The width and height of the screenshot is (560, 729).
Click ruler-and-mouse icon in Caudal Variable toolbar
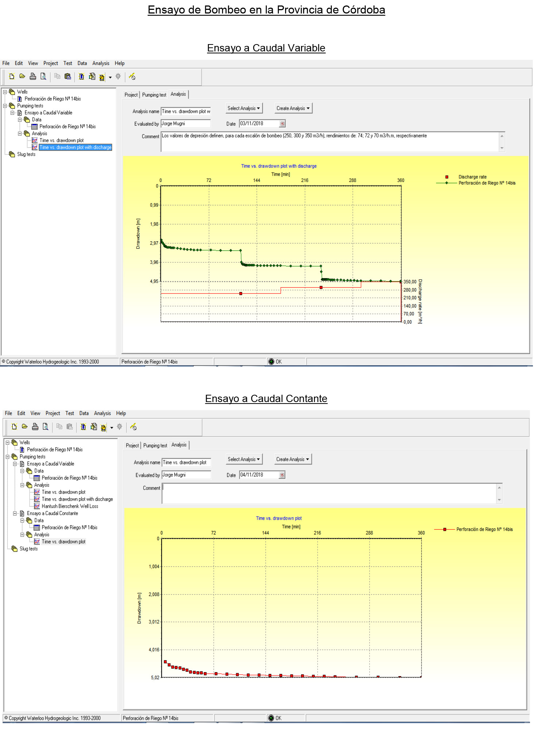coord(132,77)
